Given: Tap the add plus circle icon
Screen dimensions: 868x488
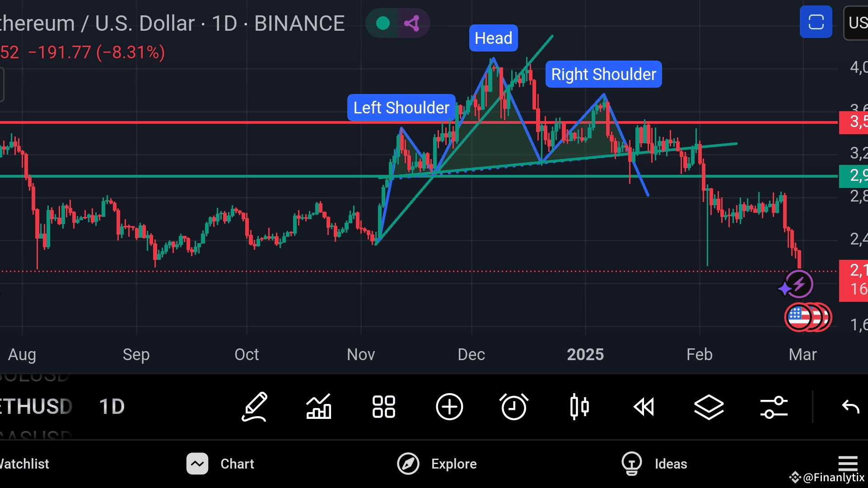Looking at the screenshot, I should pyautogui.click(x=449, y=407).
